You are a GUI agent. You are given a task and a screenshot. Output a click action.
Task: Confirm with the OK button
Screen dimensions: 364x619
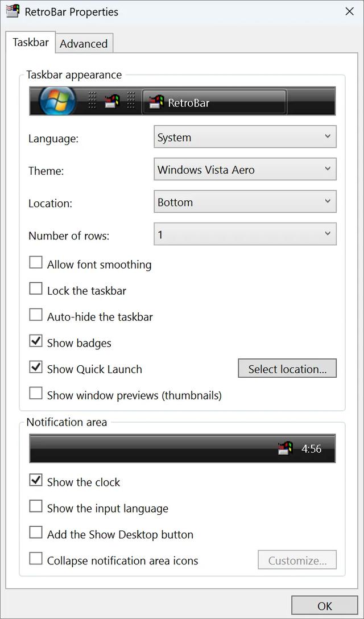coord(325,606)
